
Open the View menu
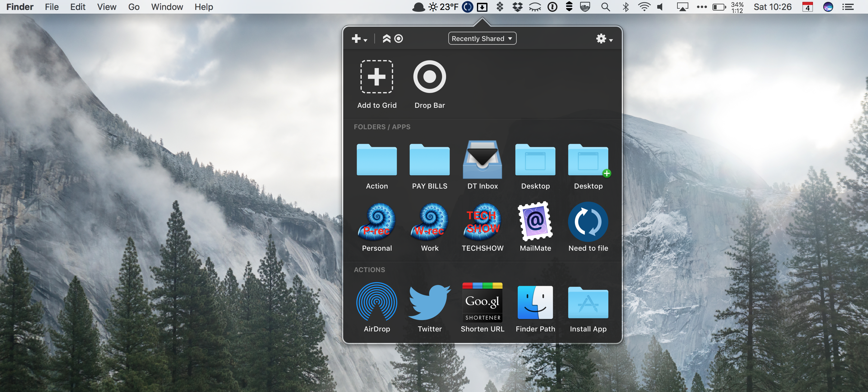pos(106,7)
